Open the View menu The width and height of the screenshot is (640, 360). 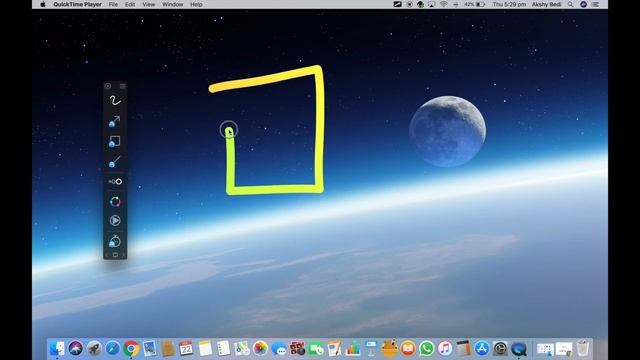coord(149,4)
